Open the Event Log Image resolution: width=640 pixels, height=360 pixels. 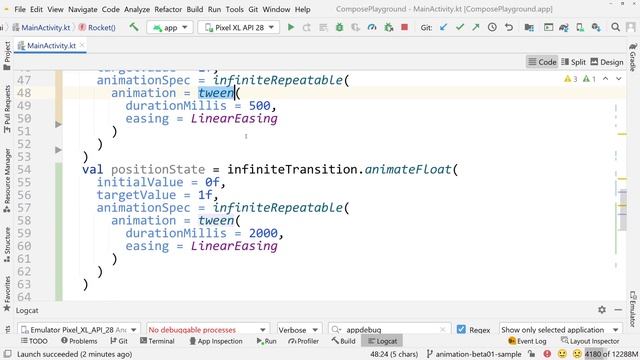pos(527,341)
